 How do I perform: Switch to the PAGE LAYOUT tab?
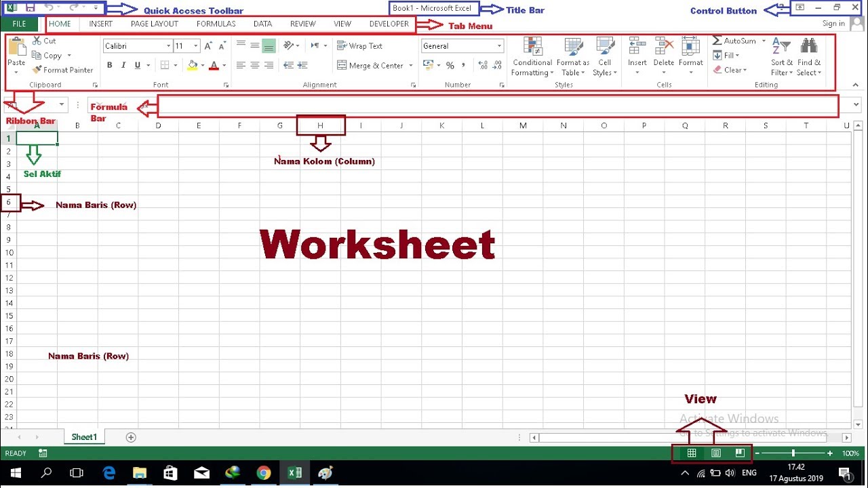click(x=155, y=24)
